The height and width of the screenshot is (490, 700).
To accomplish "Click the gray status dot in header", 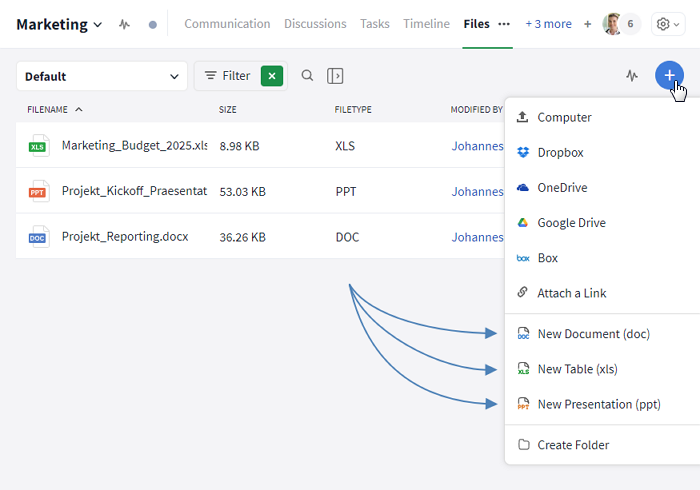I will pyautogui.click(x=153, y=25).
